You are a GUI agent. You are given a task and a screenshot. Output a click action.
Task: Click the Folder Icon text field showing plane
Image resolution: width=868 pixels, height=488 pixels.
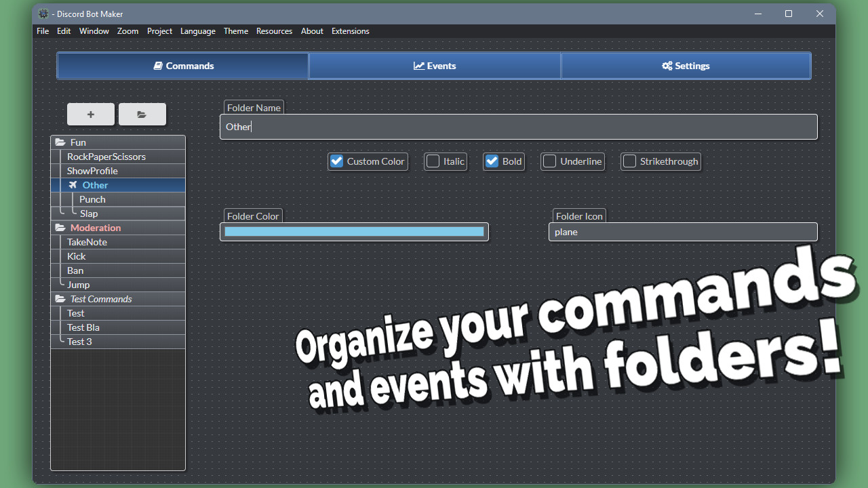[682, 231]
